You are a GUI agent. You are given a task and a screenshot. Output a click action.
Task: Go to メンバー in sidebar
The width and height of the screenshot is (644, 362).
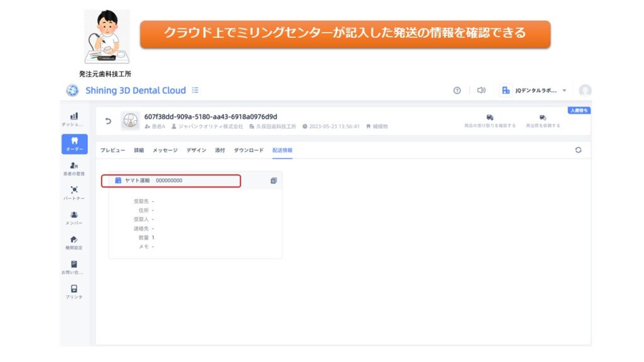point(74,217)
